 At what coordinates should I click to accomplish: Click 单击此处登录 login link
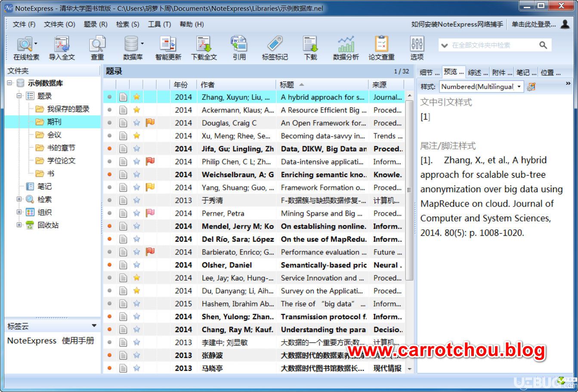pyautogui.click(x=534, y=24)
